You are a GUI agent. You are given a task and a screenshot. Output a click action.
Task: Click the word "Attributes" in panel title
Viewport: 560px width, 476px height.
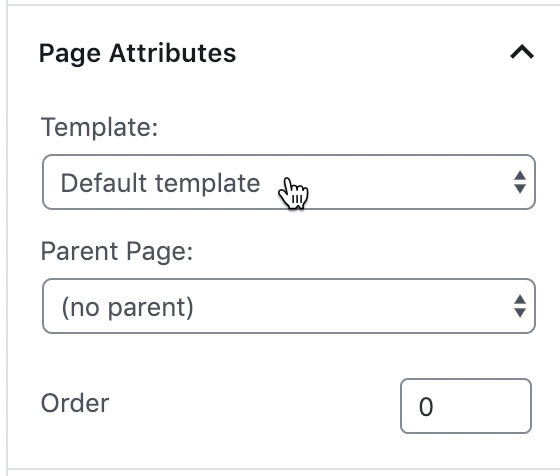click(x=172, y=53)
